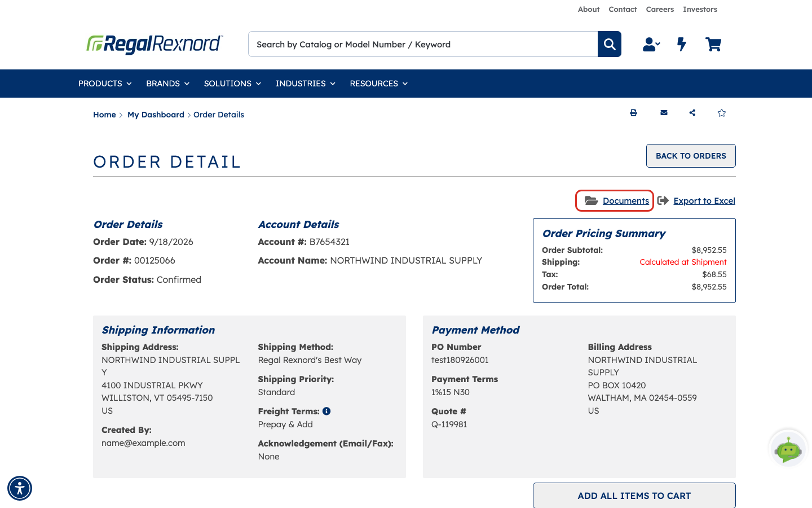Click the export arrow icon
This screenshot has width=812, height=508.
pyautogui.click(x=663, y=200)
